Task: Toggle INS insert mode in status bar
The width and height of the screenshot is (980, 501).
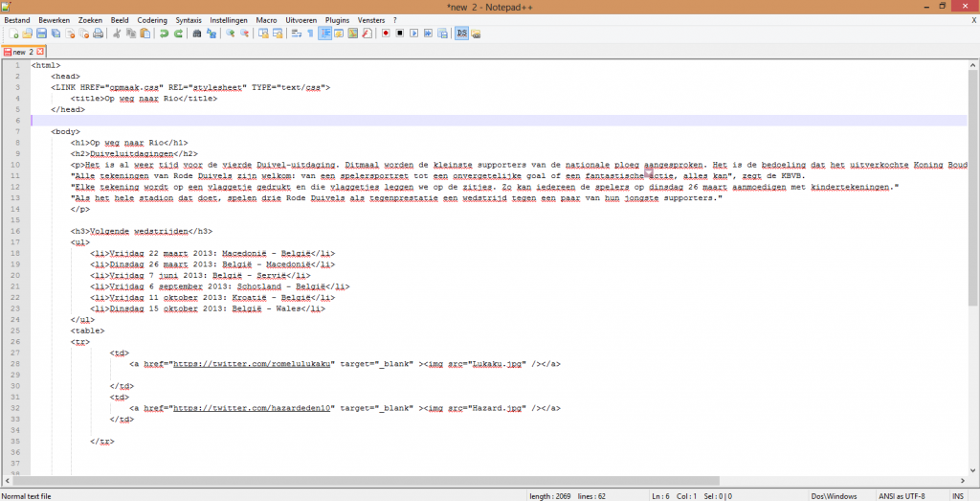Action: (x=958, y=496)
